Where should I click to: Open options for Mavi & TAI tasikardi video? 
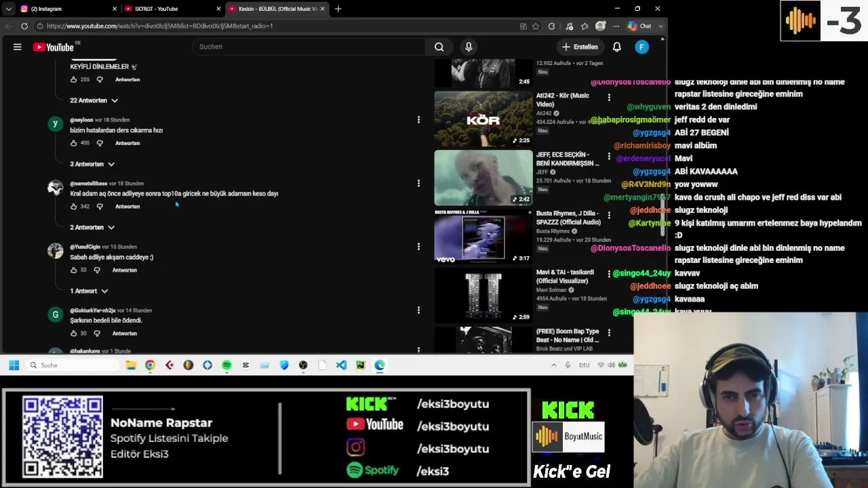tap(609, 274)
